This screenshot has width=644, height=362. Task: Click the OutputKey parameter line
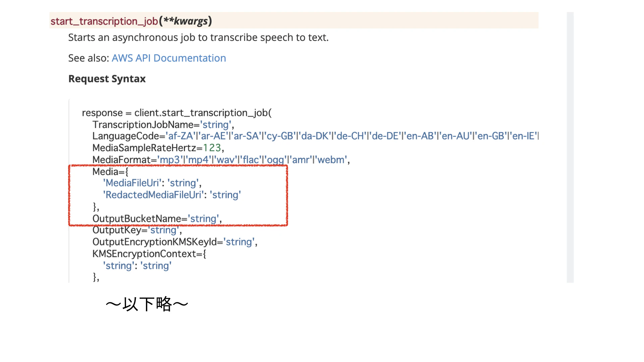(117, 230)
